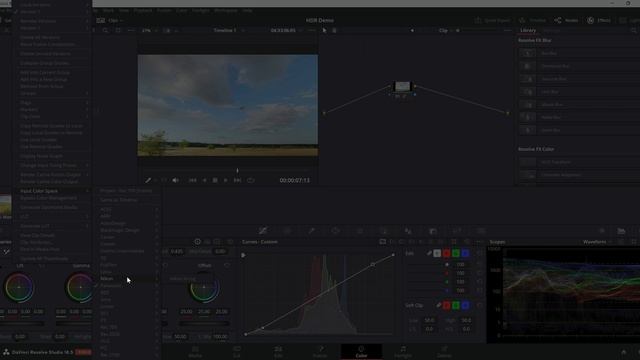640x360 pixels.
Task: Open the Qualifier eyedropper palette
Action: point(311,231)
